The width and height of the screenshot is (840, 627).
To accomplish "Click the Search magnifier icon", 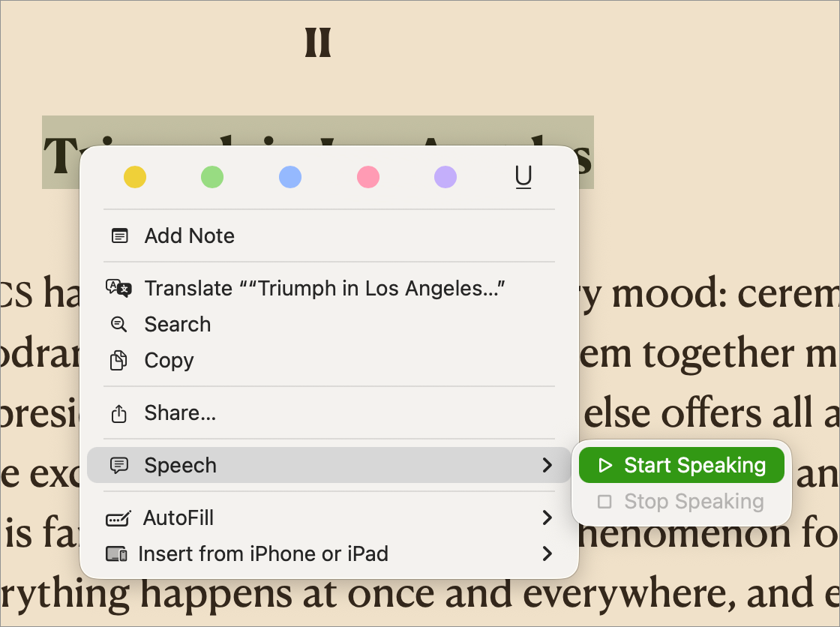I will 119,325.
